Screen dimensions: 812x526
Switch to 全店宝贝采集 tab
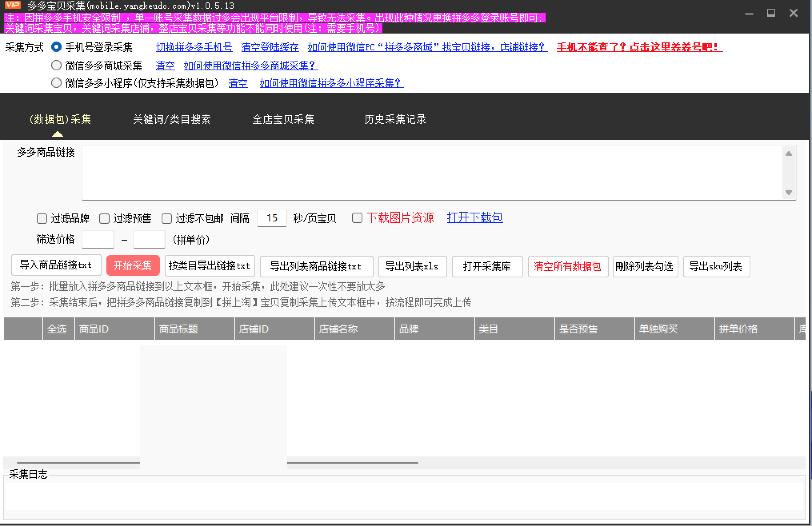click(x=283, y=119)
